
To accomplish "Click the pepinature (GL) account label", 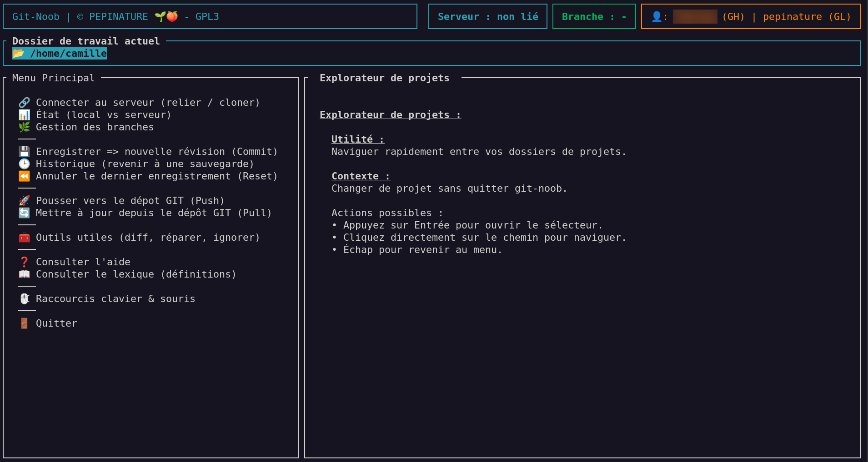I will point(806,17).
